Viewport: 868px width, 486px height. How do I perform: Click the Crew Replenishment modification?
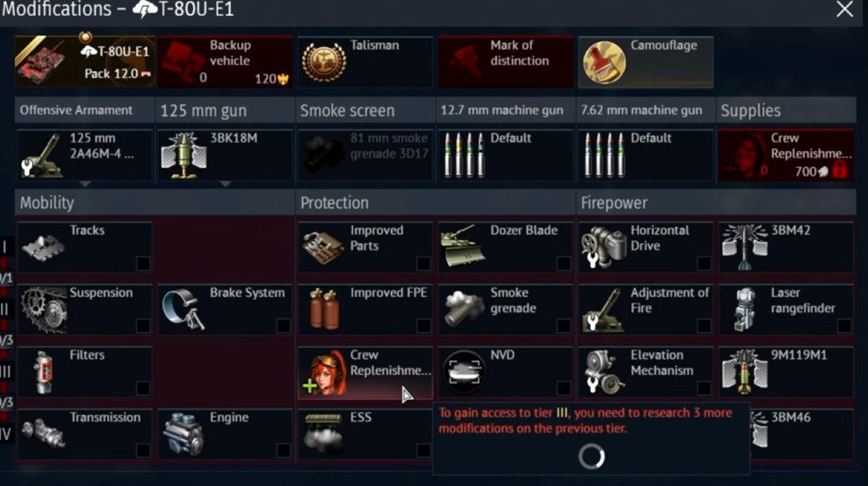[x=365, y=372]
